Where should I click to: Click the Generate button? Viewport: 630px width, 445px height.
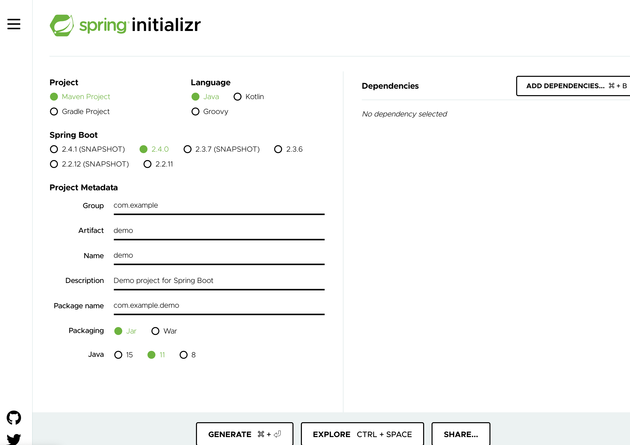245,434
